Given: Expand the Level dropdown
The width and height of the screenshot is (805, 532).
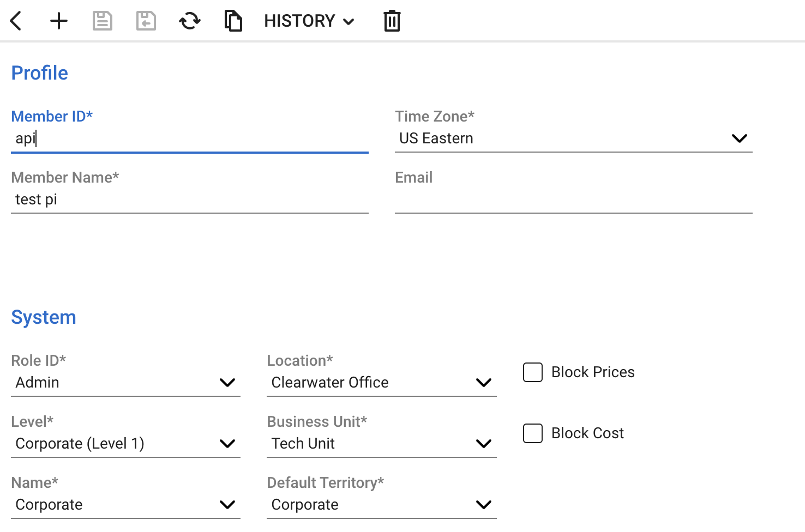Looking at the screenshot, I should point(125,444).
